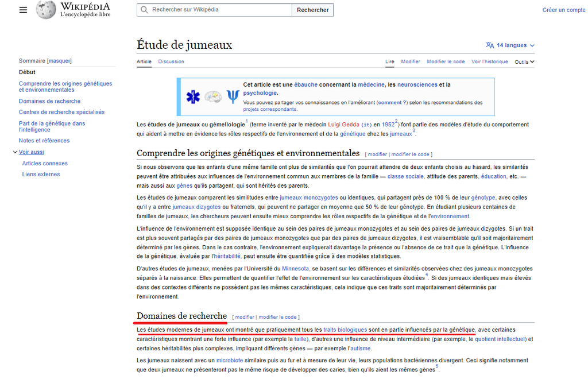The height and width of the screenshot is (383, 588).
Task: Expand the 14 langues dropdown
Action: 510,45
